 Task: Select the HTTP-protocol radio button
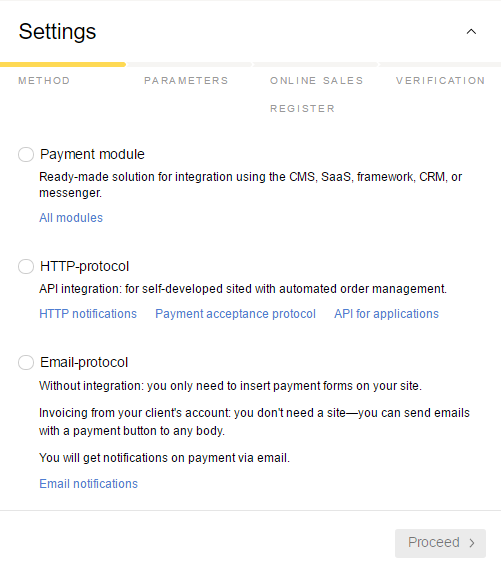[26, 266]
